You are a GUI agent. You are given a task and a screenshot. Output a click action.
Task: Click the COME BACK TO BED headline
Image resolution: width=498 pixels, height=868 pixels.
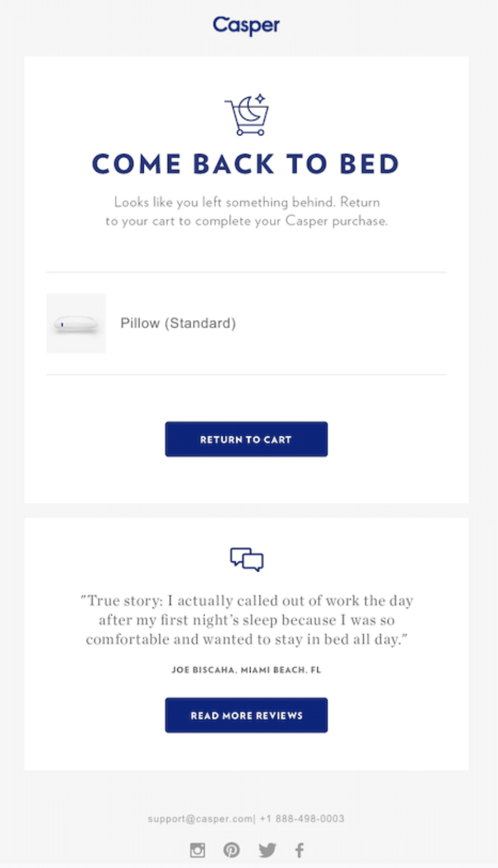point(246,164)
